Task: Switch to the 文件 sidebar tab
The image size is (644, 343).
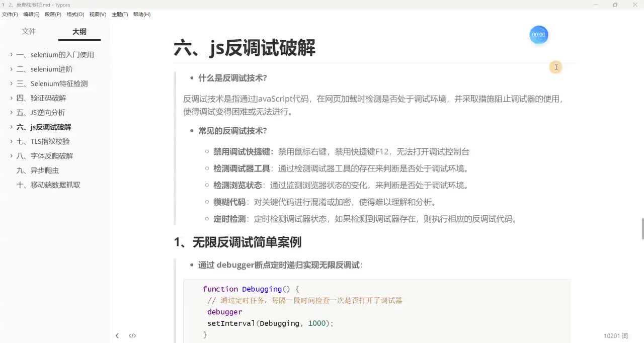Action: (x=29, y=31)
